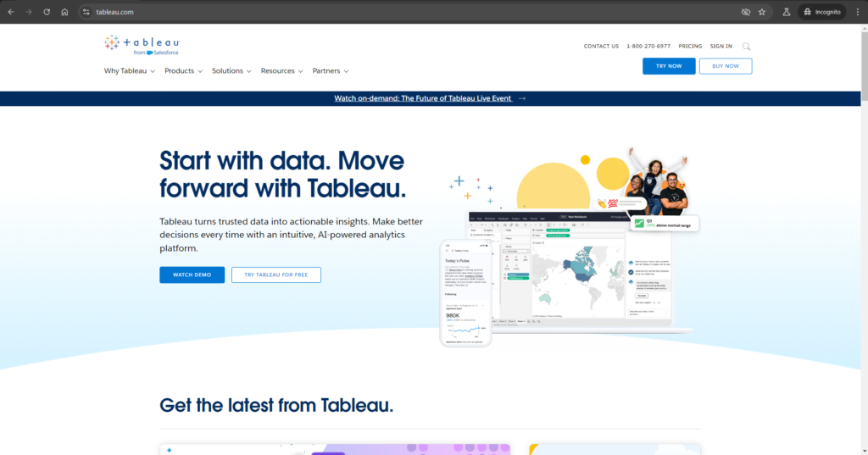
Task: Expand the Solutions menu
Action: [231, 71]
